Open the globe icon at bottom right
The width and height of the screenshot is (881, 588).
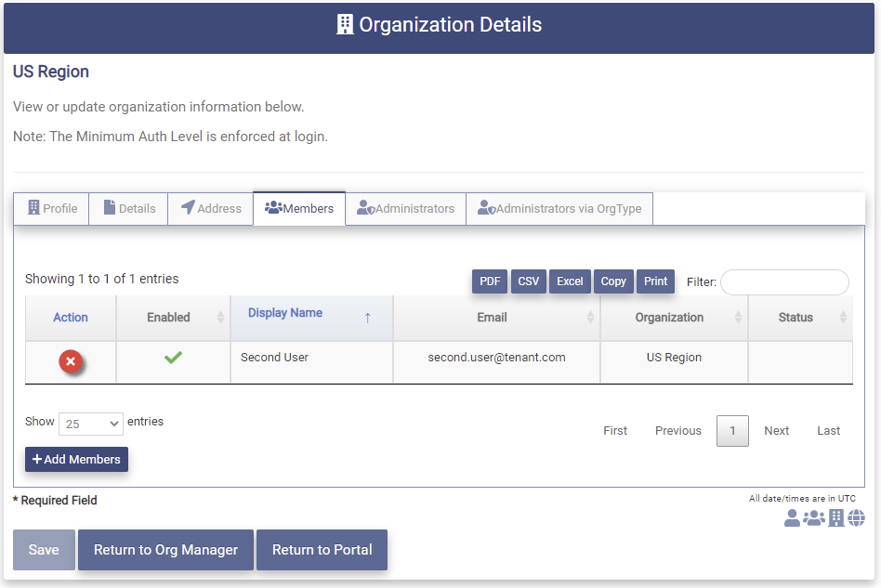pyautogui.click(x=856, y=517)
